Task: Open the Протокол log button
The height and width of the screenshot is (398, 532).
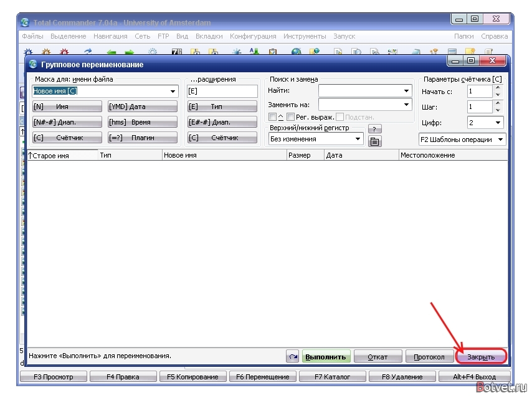Action: click(429, 357)
